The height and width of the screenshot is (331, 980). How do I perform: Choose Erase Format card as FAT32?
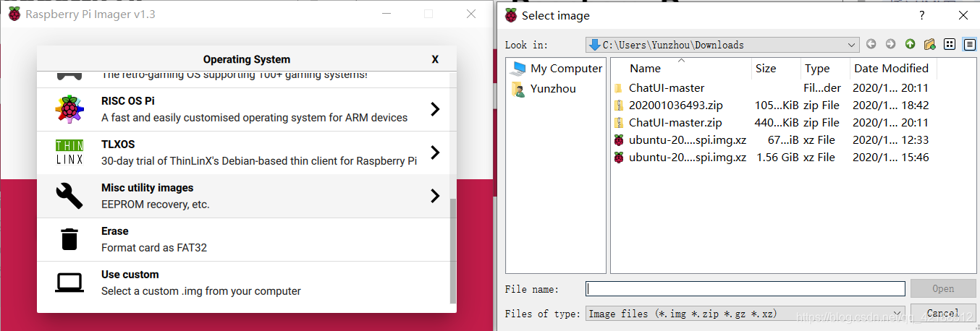(x=243, y=239)
